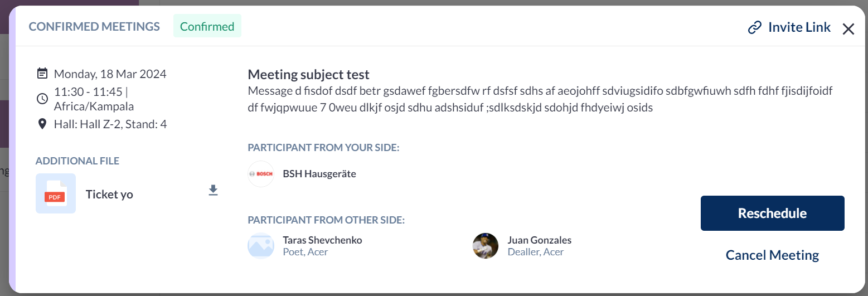Click the Cancel Meeting link
Screen dimensions: 868x296
772,255
